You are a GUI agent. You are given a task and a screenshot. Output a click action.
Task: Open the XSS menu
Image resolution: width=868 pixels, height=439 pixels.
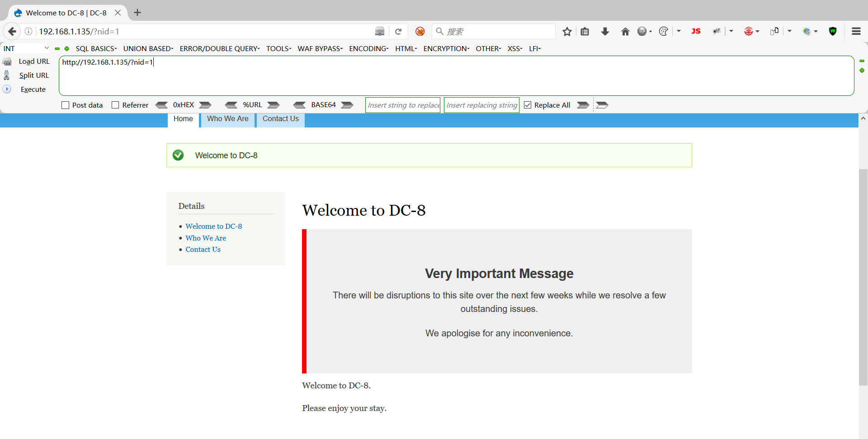tap(515, 48)
